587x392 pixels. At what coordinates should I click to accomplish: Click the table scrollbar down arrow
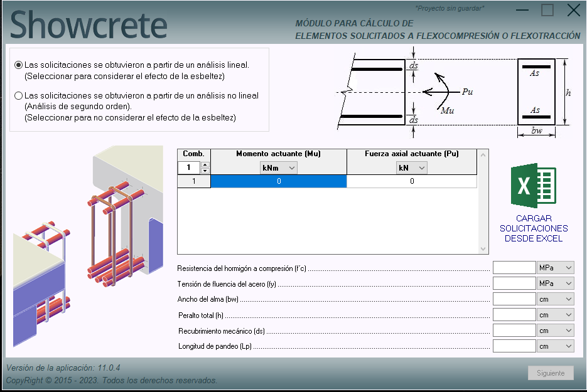click(483, 248)
